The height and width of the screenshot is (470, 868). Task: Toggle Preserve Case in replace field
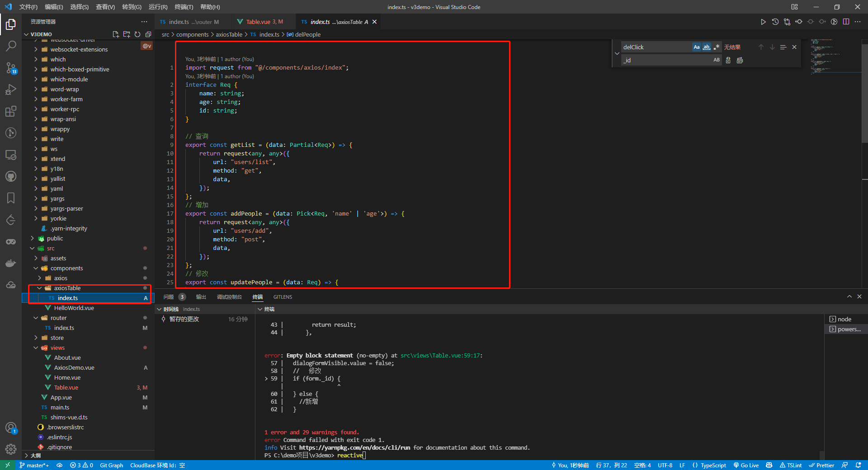point(717,60)
